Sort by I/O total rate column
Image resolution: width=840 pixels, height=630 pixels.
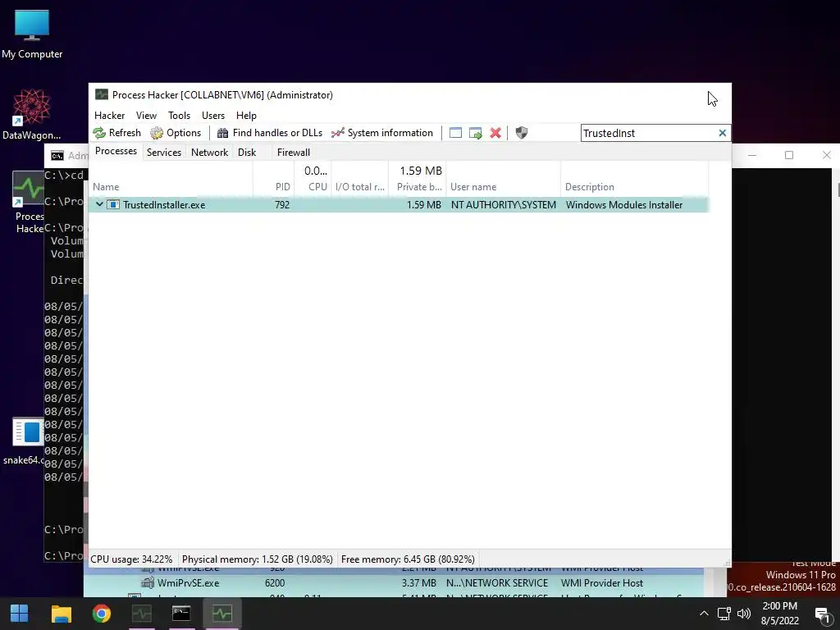[359, 187]
